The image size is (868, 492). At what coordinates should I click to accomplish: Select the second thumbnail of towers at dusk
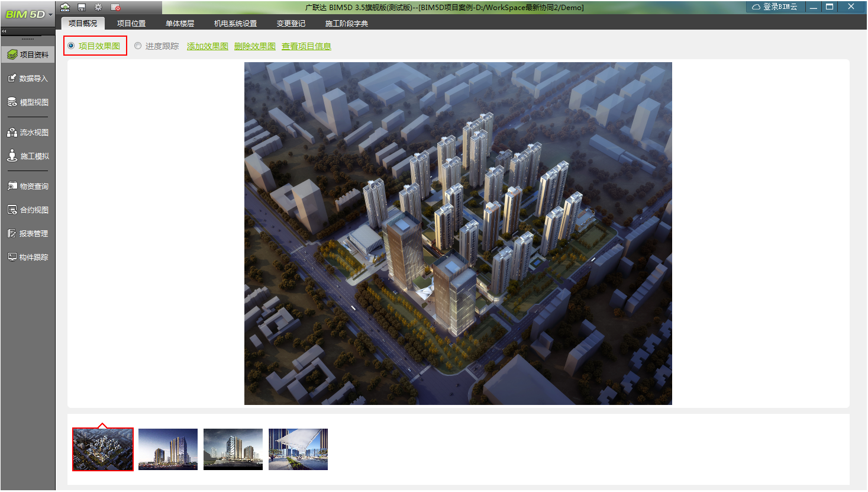168,449
